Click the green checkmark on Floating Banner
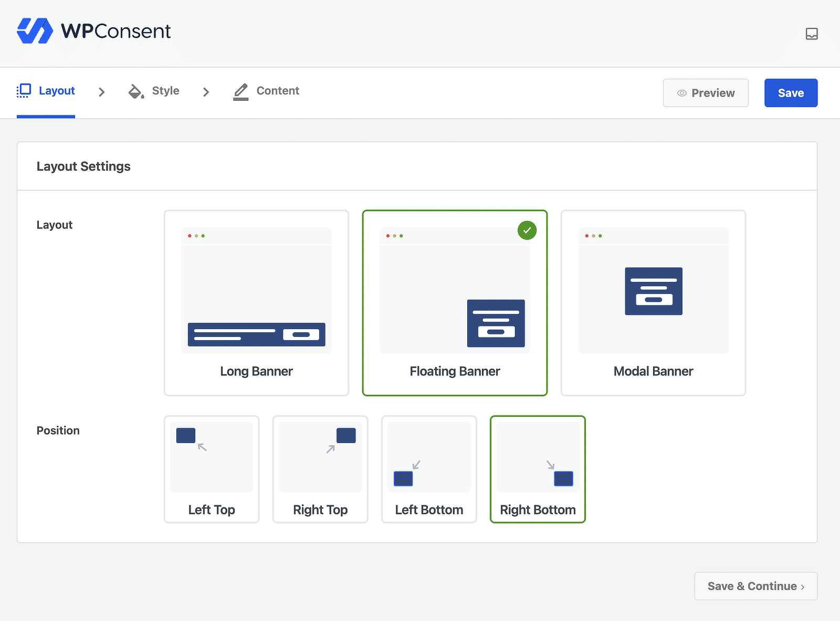 coord(527,230)
